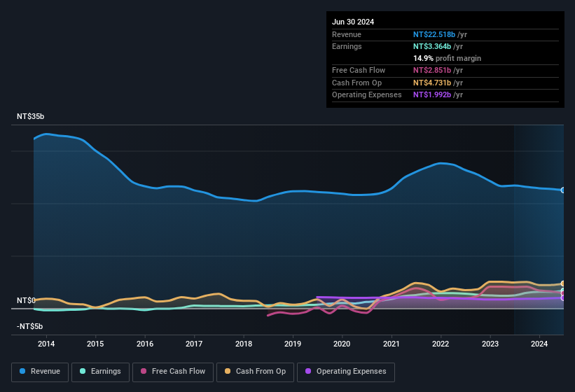Click the 2015 x-axis label
The width and height of the screenshot is (575, 392).
[95, 344]
